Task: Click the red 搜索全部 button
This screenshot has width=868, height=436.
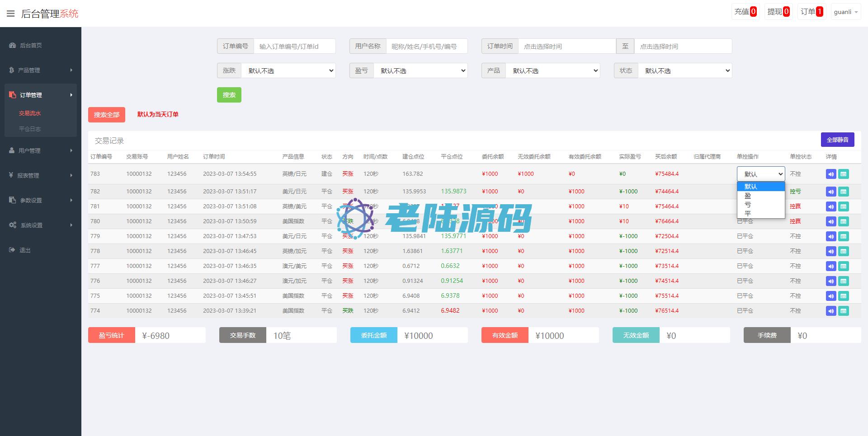Action: point(107,115)
